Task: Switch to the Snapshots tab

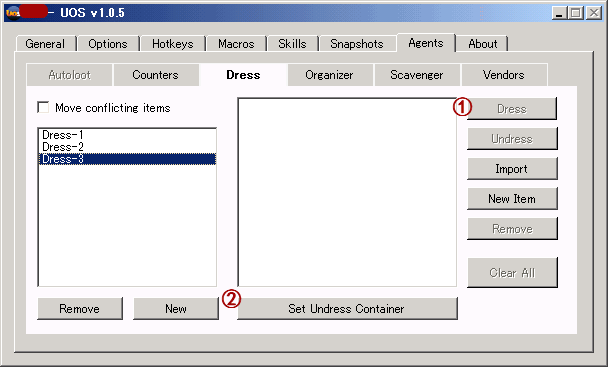Action: pyautogui.click(x=357, y=44)
